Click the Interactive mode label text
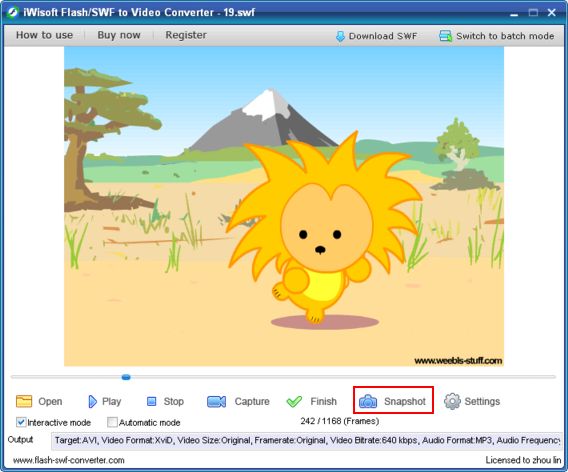Image resolution: width=568 pixels, height=472 pixels. point(59,423)
